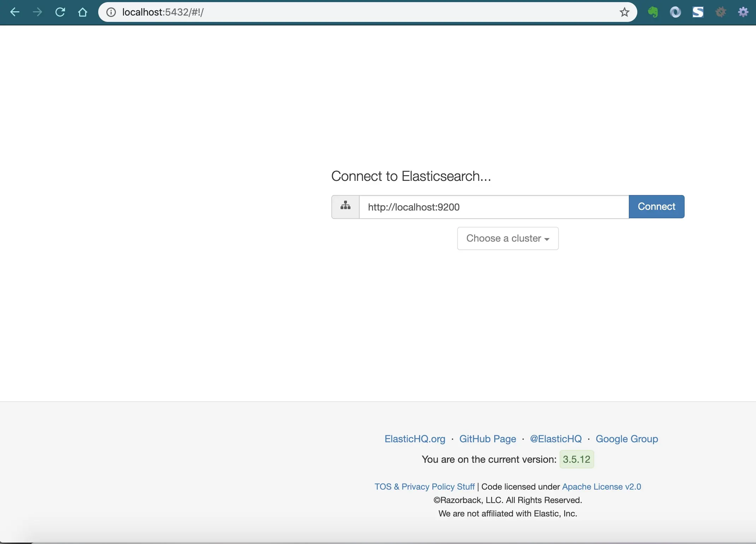Viewport: 756px width, 544px height.
Task: Open the Google Group link
Action: [x=627, y=439]
